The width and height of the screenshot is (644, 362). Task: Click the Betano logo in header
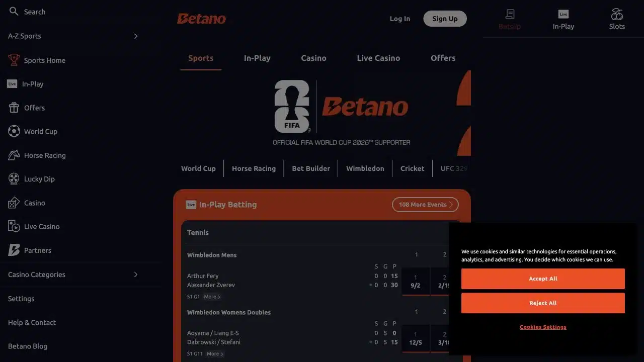(x=201, y=19)
